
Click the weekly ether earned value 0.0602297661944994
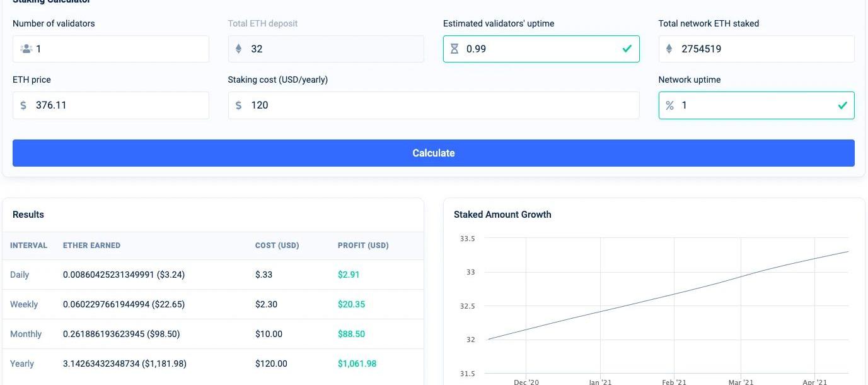click(124, 304)
